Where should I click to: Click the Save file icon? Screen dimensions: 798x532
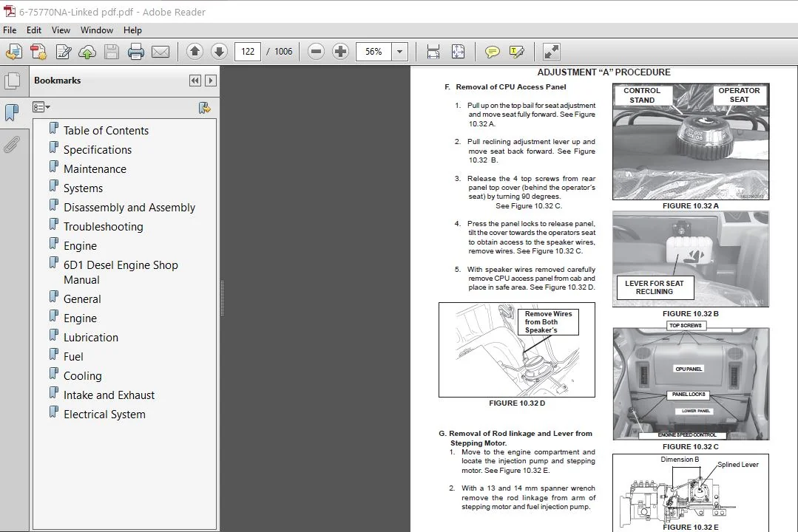[x=112, y=52]
